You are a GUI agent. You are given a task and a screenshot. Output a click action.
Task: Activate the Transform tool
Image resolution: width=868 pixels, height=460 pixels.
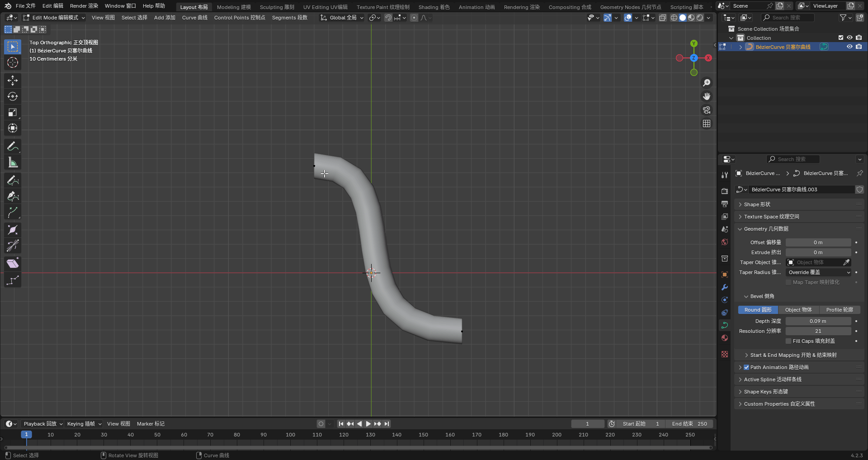click(13, 128)
